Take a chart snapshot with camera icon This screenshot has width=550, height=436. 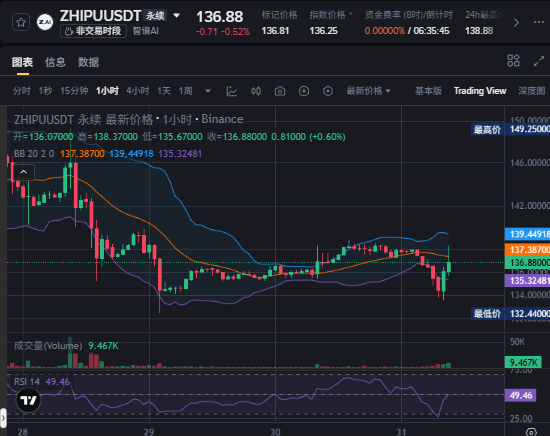click(280, 92)
